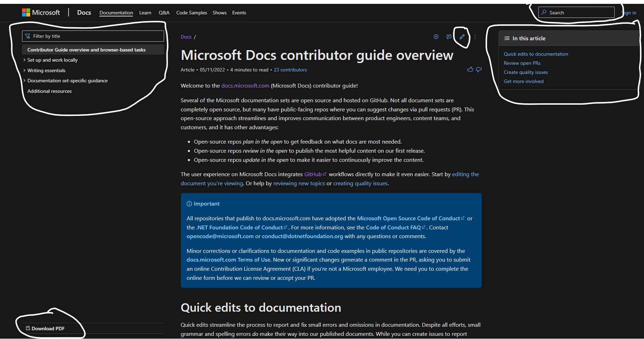The height and width of the screenshot is (339, 644).
Task: Follow 'editing the document you're viewing' link
Action: (465, 174)
